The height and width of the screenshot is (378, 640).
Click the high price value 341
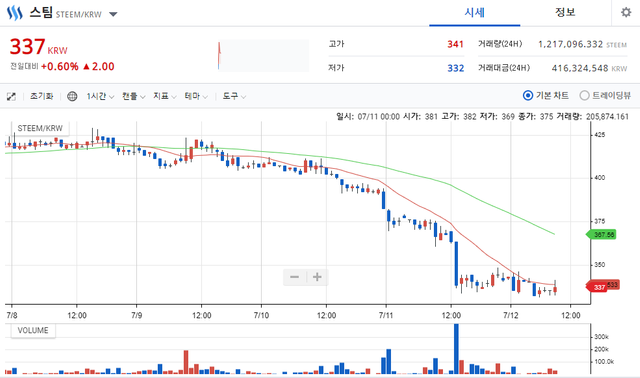[456, 44]
